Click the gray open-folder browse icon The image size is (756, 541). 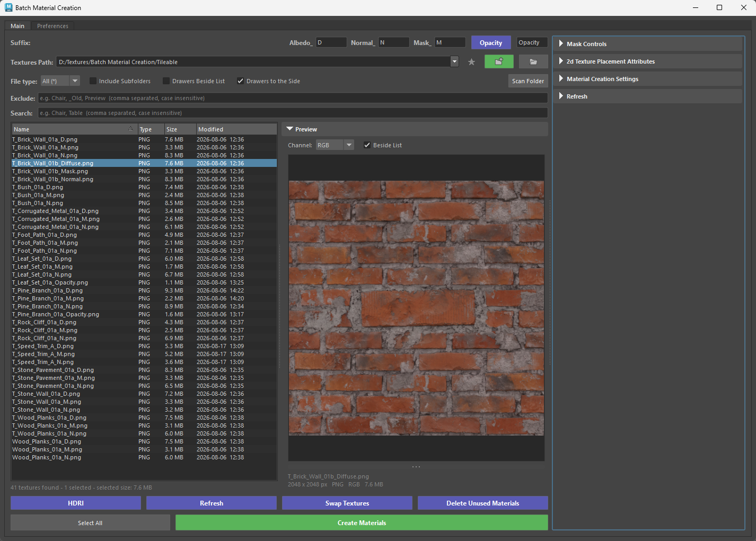533,61
